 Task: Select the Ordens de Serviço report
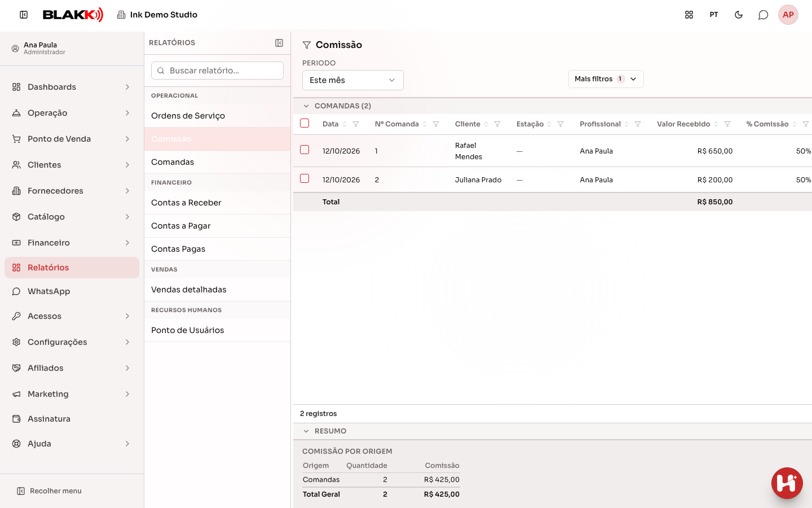(x=217, y=116)
